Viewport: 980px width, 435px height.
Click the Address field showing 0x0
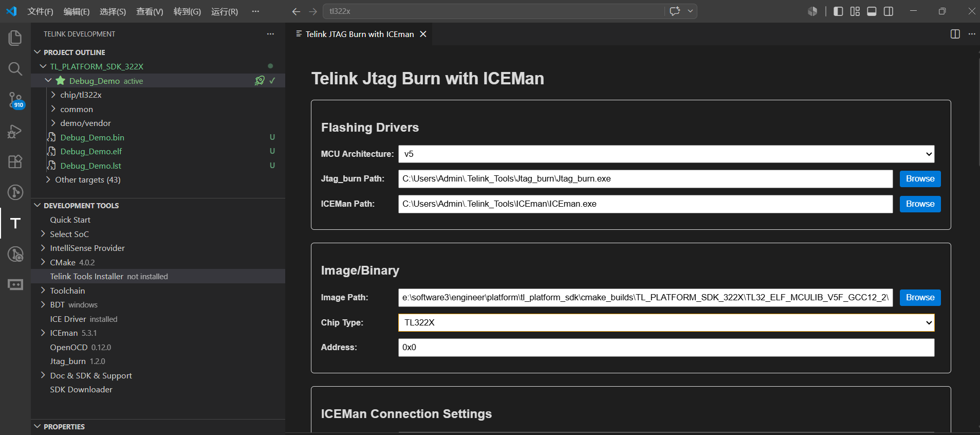[666, 348]
